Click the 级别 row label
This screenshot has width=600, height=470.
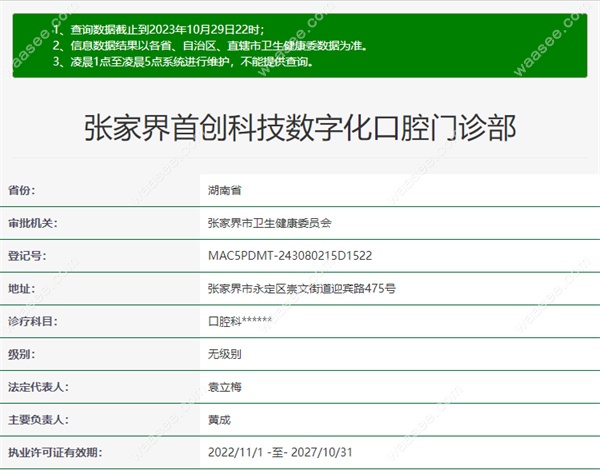[22, 355]
